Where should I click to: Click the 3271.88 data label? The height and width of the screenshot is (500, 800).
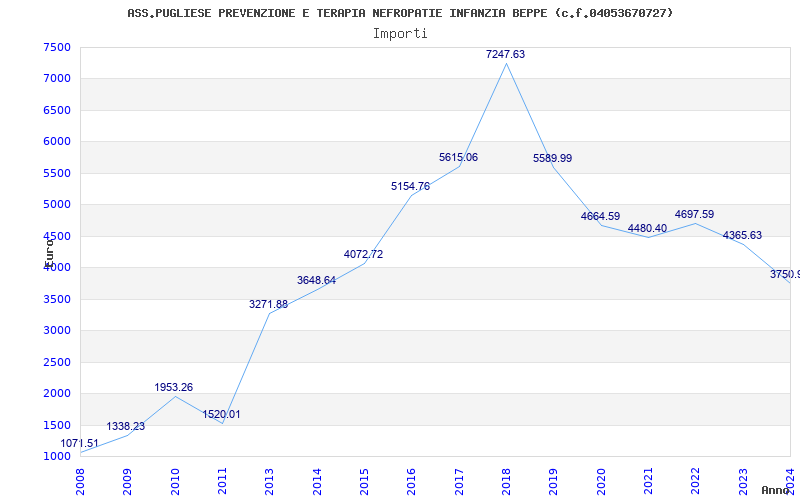coord(268,304)
